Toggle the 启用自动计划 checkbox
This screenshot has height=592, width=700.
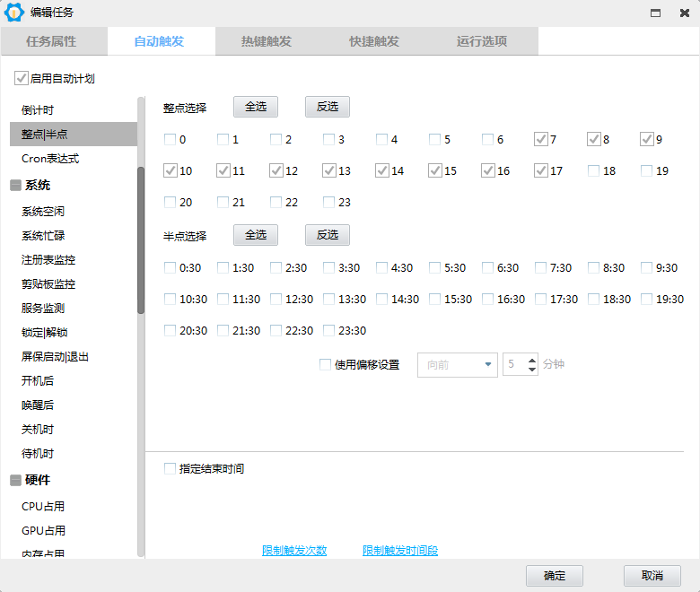pos(21,79)
